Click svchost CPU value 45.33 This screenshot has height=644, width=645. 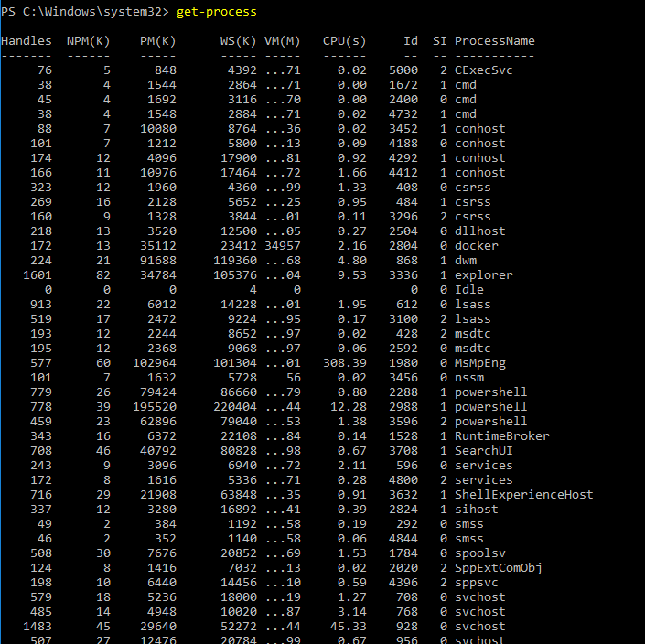click(348, 627)
